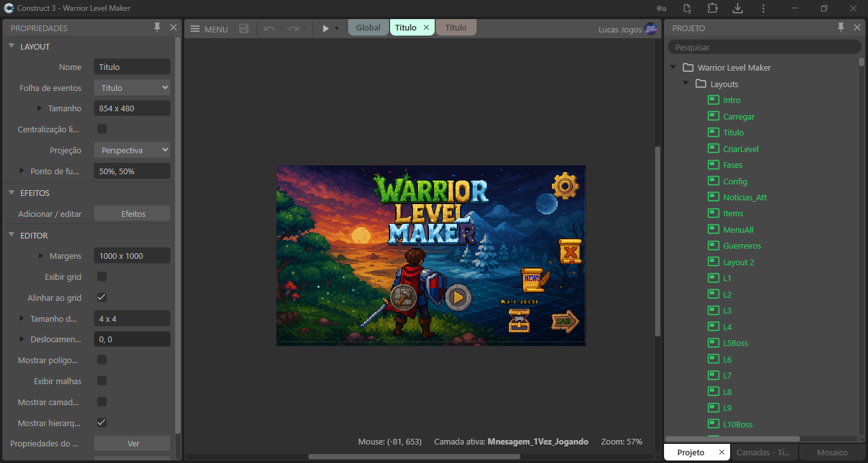
Task: Enable the Mostrar polígo... checkbox
Action: pyautogui.click(x=102, y=360)
